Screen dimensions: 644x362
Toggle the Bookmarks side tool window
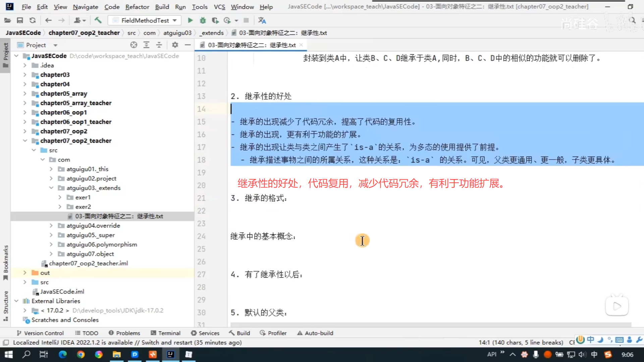point(5,262)
